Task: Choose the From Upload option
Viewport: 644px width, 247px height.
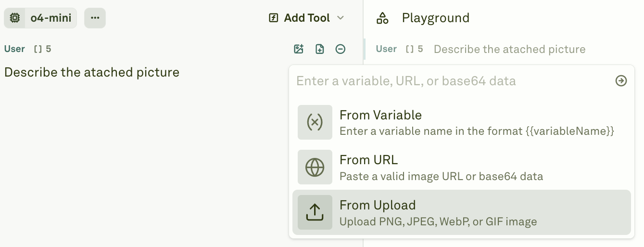Action: tap(462, 212)
